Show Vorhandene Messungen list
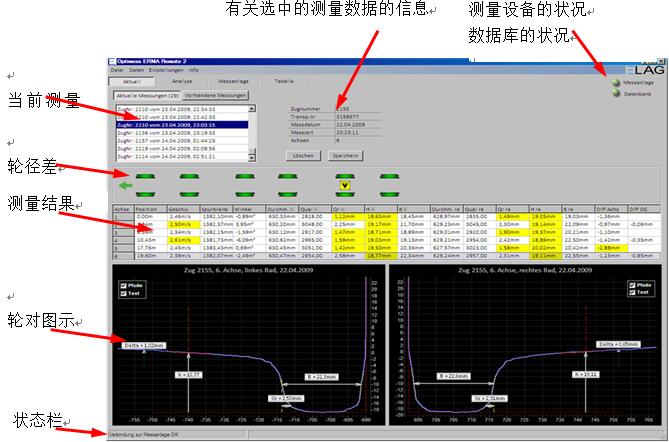The height and width of the screenshot is (442, 669). (214, 93)
